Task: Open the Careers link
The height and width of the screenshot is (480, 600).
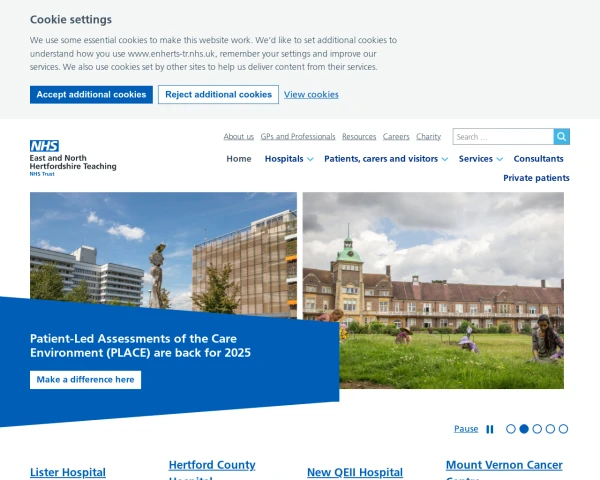Action: [x=396, y=137]
